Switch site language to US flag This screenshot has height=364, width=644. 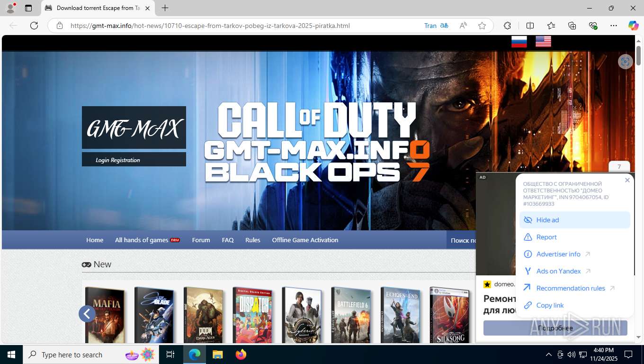(x=543, y=42)
